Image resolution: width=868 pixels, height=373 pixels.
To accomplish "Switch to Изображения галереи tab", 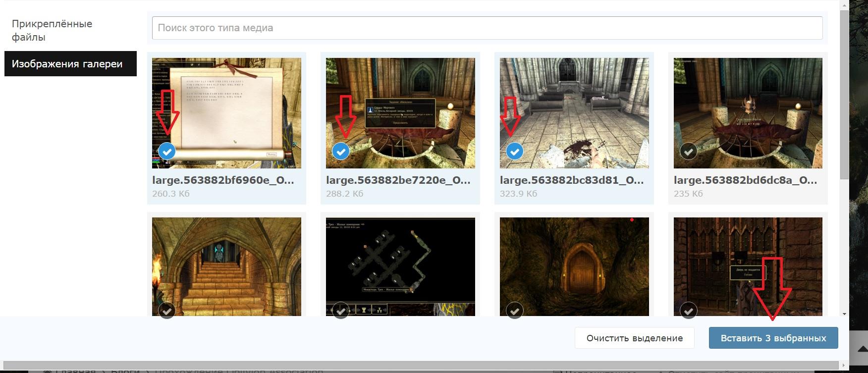I will 70,64.
